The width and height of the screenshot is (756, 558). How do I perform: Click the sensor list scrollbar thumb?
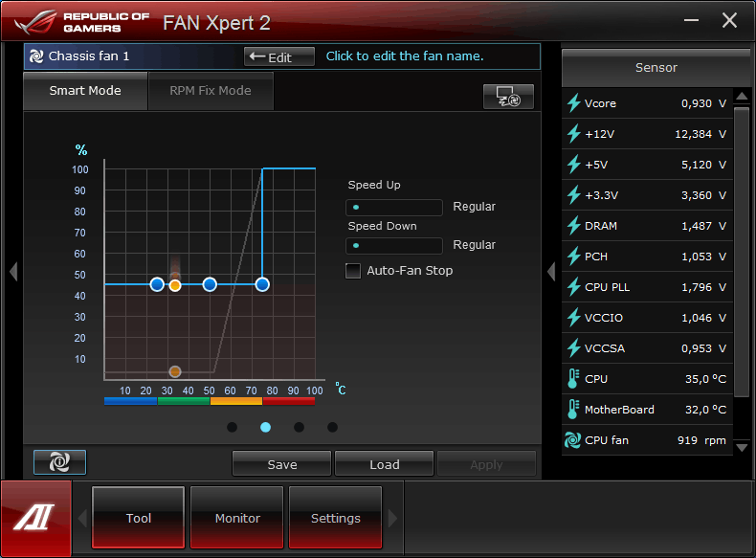tap(742, 252)
